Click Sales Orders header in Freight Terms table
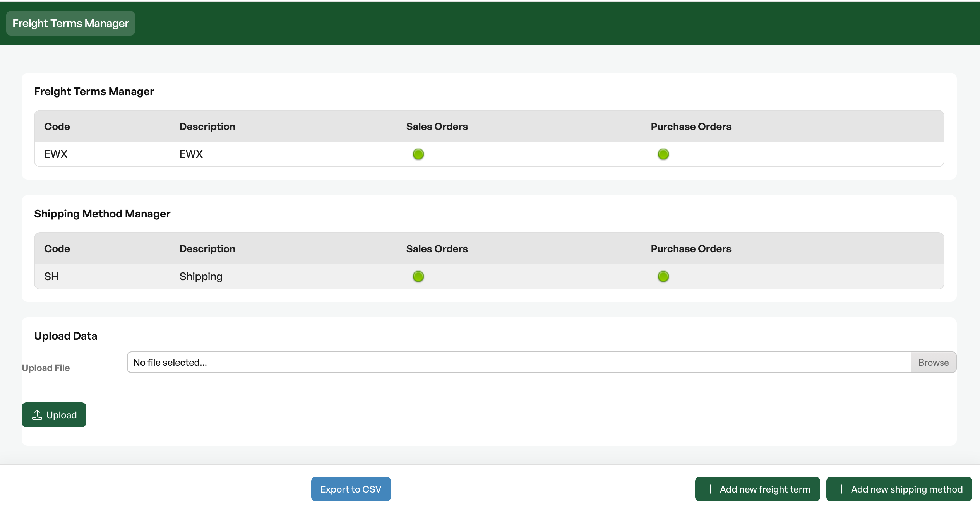This screenshot has height=510, width=980. coord(437,127)
